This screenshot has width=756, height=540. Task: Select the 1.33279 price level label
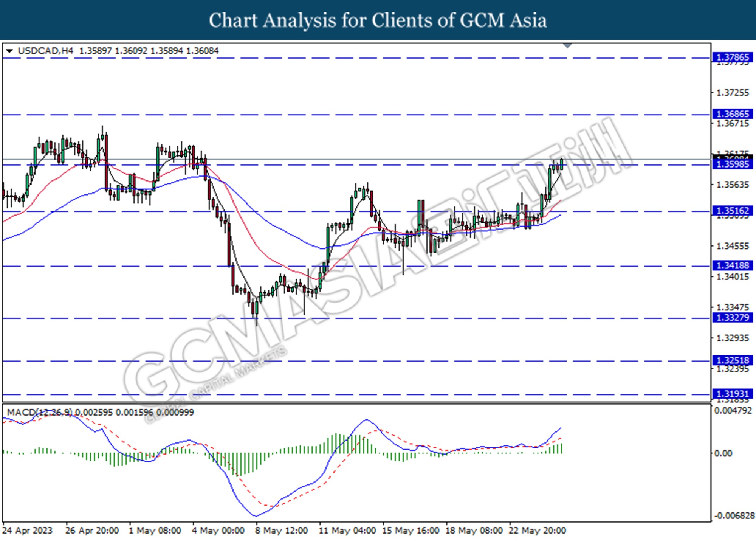coord(733,318)
